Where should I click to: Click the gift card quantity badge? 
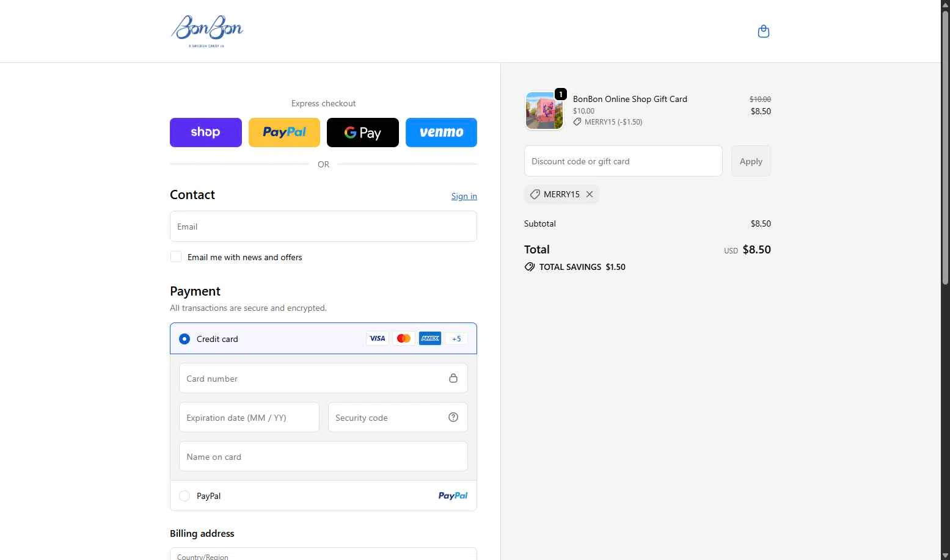561,94
